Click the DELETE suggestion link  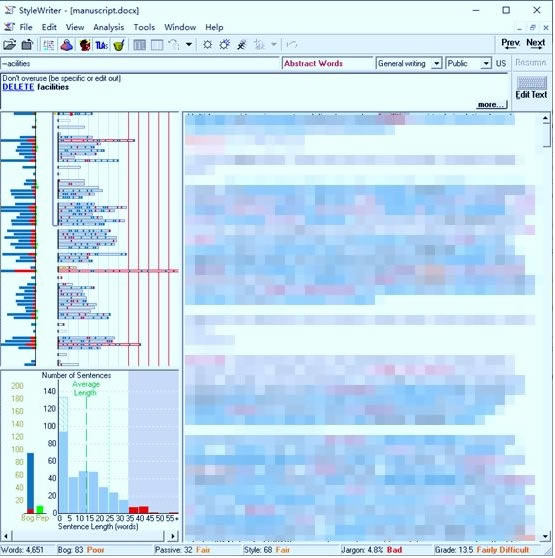coord(18,87)
